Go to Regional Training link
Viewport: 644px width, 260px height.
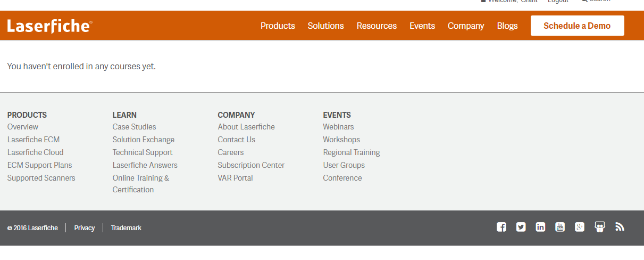point(352,152)
